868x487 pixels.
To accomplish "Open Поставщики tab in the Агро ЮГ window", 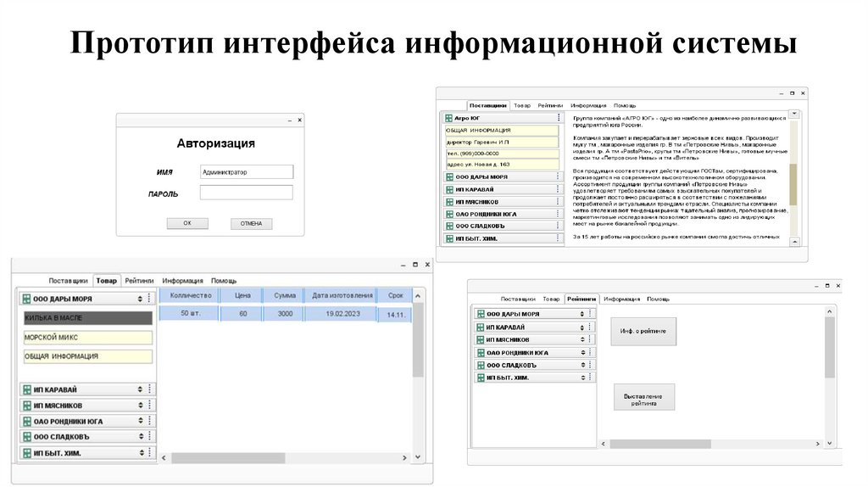I will 487,105.
